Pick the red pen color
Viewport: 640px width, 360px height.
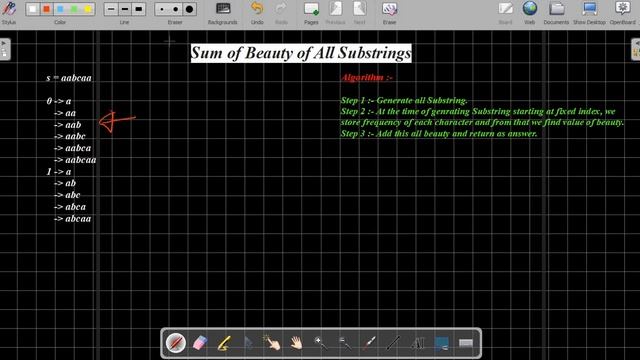coord(47,9)
